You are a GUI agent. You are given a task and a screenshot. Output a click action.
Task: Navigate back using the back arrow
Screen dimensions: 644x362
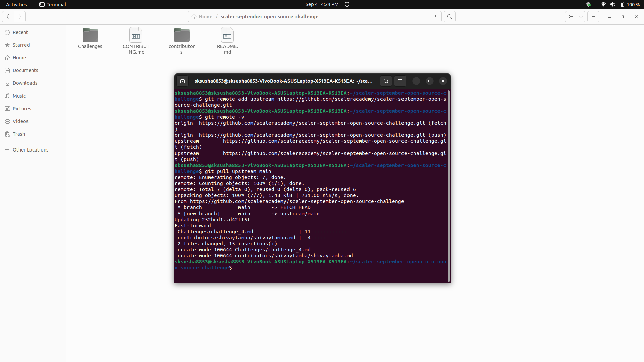click(7, 16)
